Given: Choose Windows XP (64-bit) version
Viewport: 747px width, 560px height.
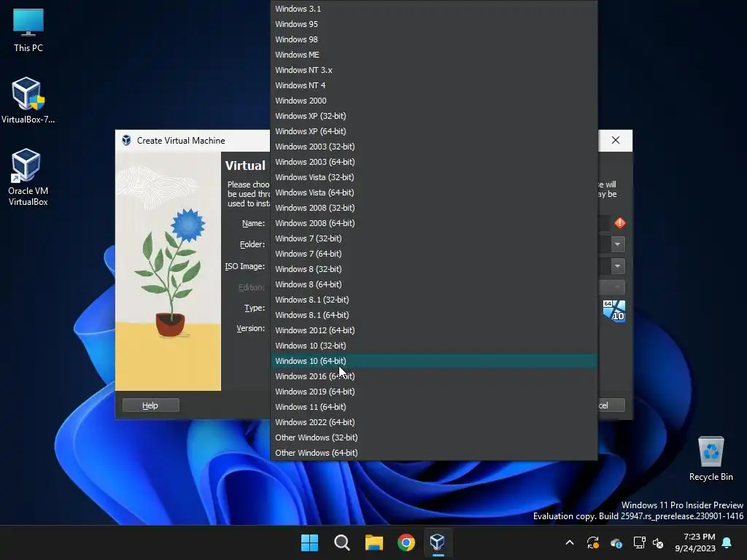Looking at the screenshot, I should point(434,131).
